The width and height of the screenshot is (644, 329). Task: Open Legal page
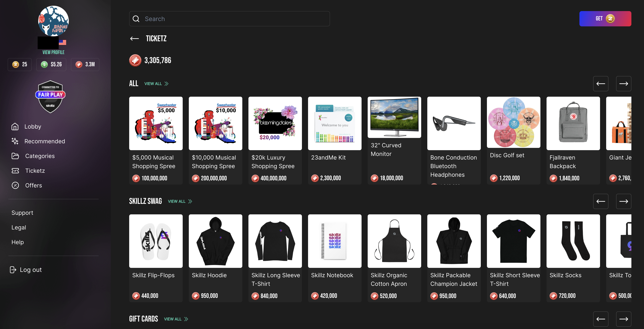(x=19, y=228)
